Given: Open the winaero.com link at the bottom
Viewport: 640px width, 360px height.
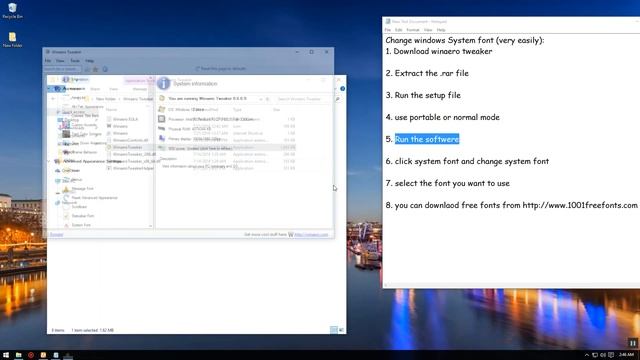Looking at the screenshot, I should (311, 235).
